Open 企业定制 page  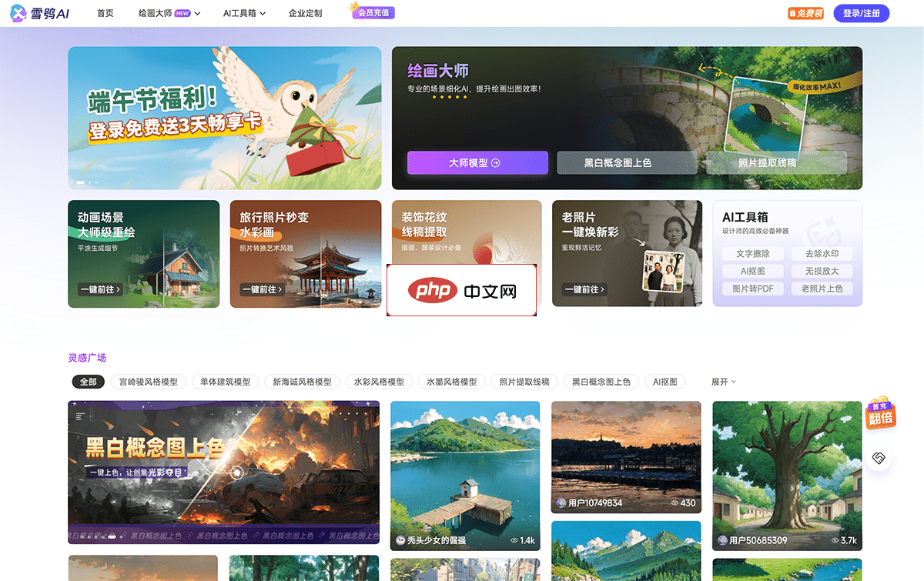click(x=306, y=13)
